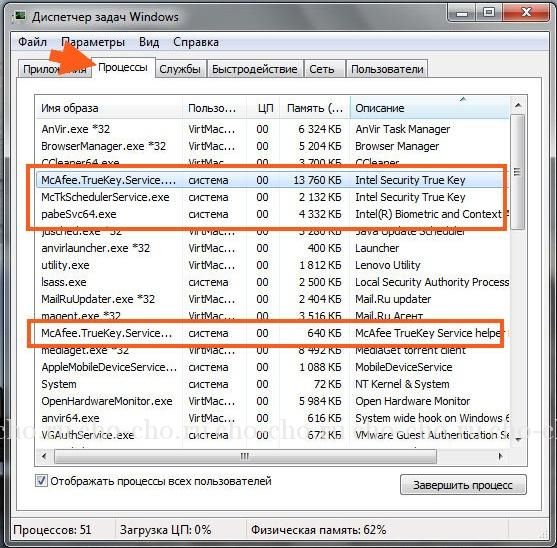
Task: Select the VGAuthService.exe process
Action: tap(272, 435)
